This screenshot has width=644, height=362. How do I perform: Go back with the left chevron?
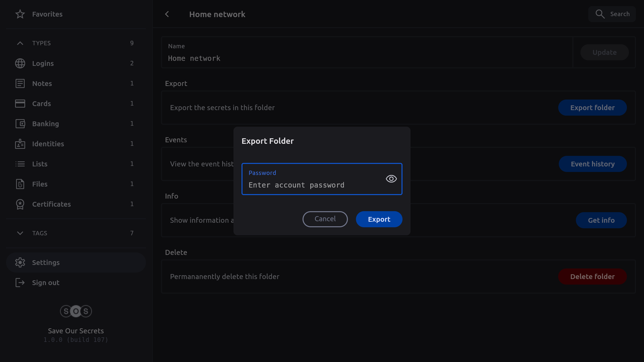coord(167,14)
